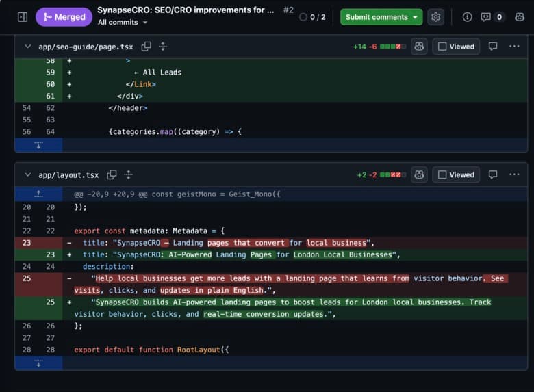The height and width of the screenshot is (392, 534).
Task: Comment on the app/seo-guide/page.tsx file
Action: (x=493, y=47)
